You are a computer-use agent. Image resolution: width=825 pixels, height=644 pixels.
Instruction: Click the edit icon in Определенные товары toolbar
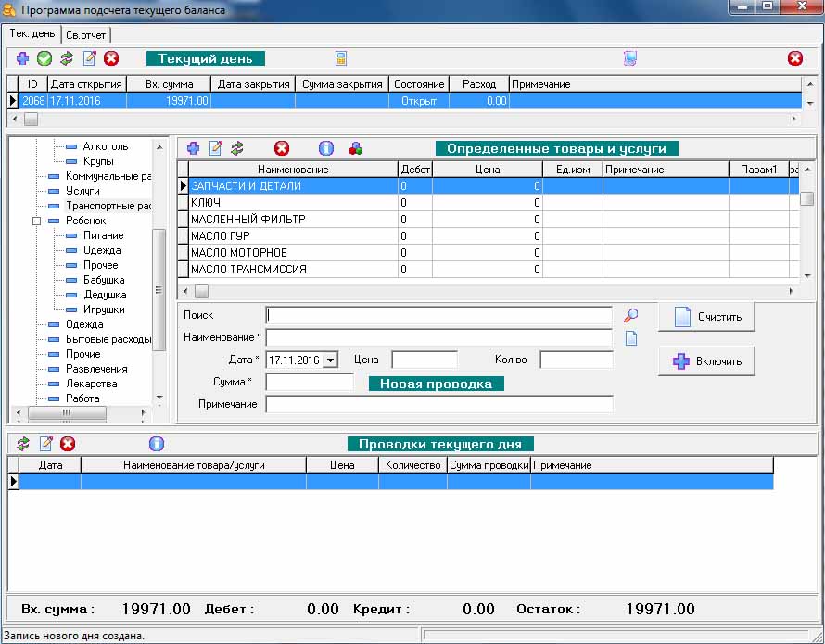coord(216,148)
